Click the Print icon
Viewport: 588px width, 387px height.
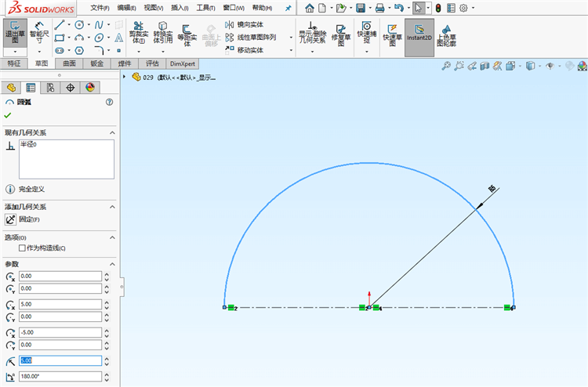380,8
